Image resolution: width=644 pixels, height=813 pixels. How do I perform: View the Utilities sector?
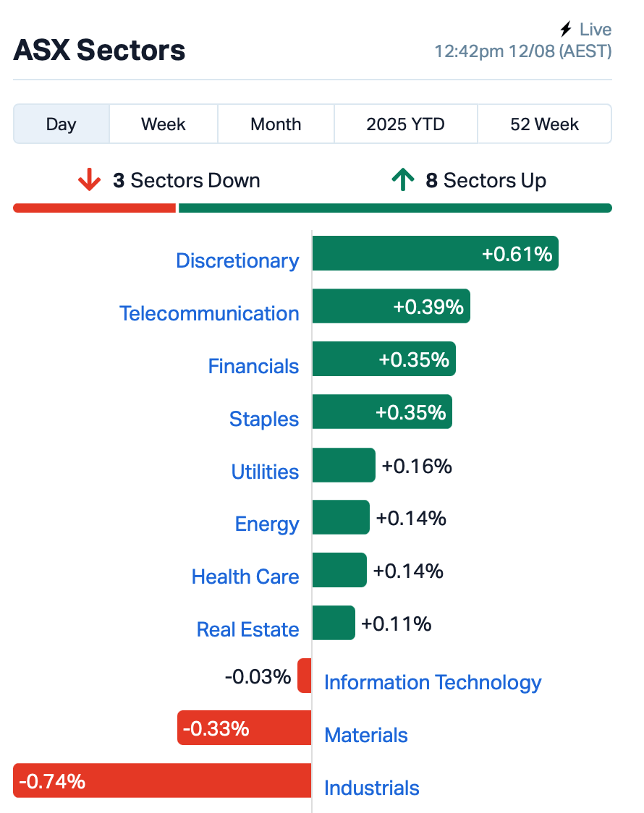[x=265, y=472]
